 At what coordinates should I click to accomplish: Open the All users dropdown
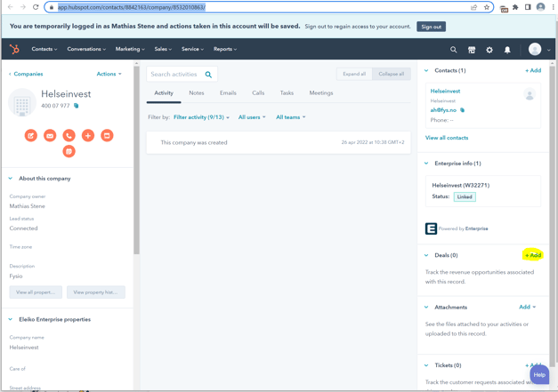(x=252, y=117)
